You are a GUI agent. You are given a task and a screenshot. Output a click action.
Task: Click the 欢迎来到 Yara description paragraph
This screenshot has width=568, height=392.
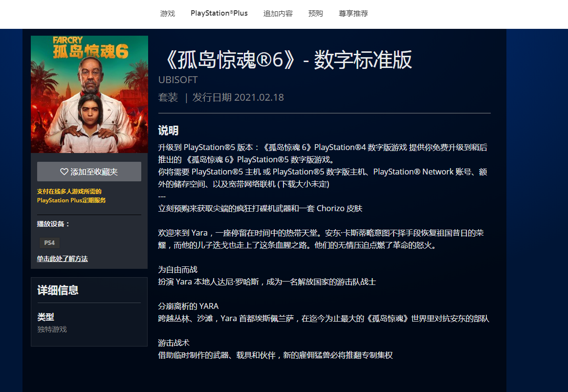click(321, 239)
